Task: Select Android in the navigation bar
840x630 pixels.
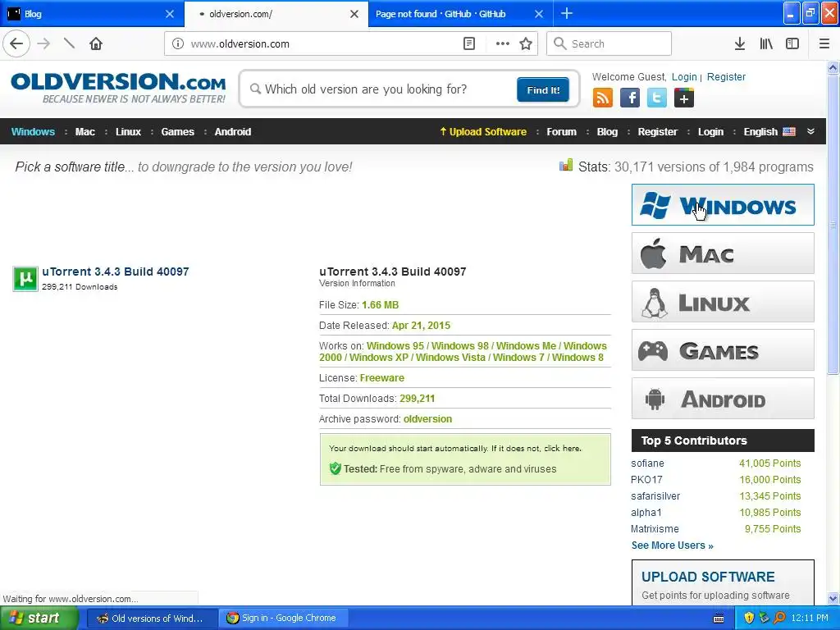Action: click(x=232, y=132)
